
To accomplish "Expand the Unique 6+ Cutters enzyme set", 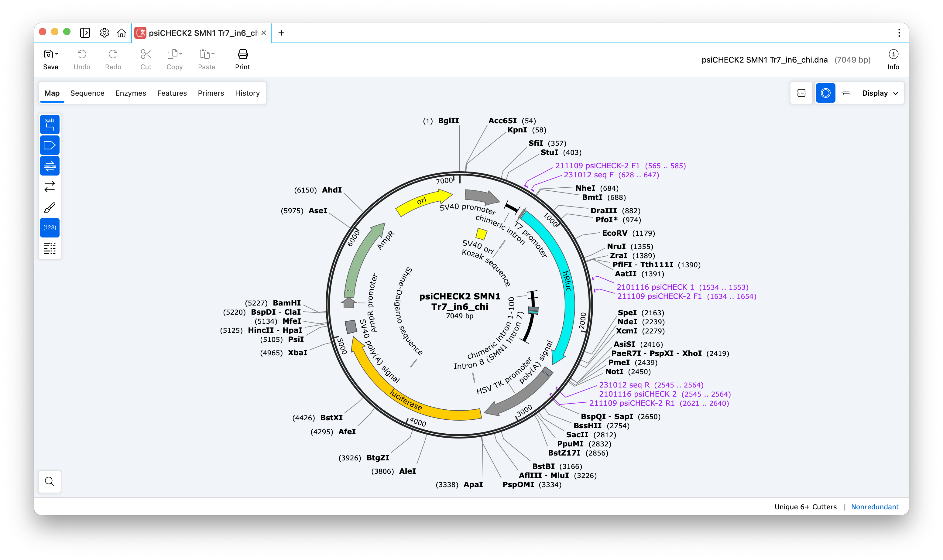I will 805,507.
